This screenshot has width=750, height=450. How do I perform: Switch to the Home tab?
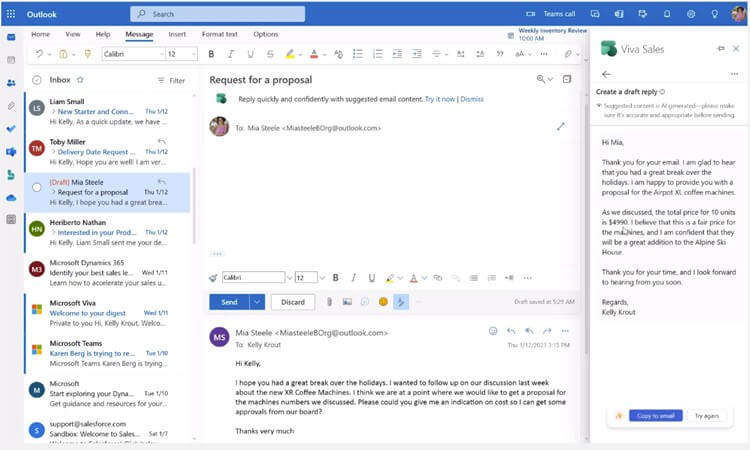click(41, 34)
